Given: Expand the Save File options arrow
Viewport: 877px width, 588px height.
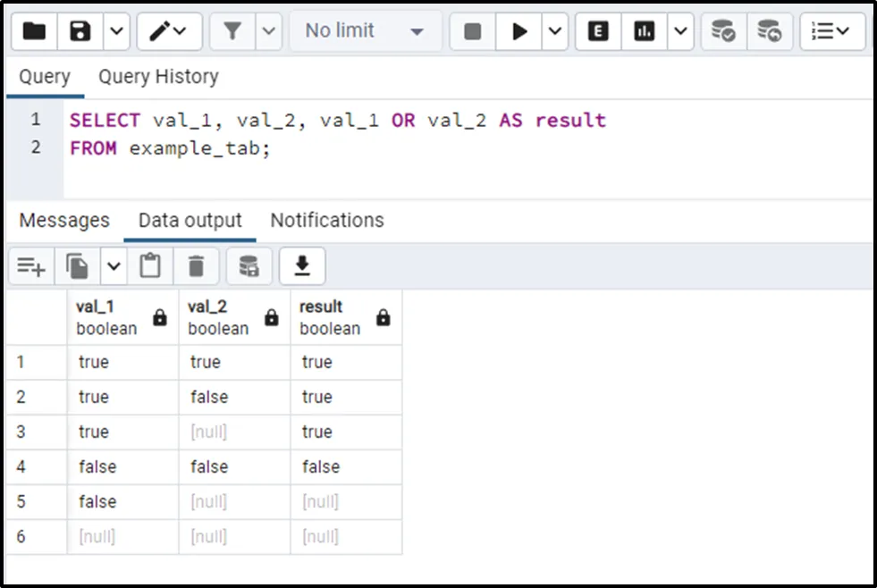Looking at the screenshot, I should (117, 31).
